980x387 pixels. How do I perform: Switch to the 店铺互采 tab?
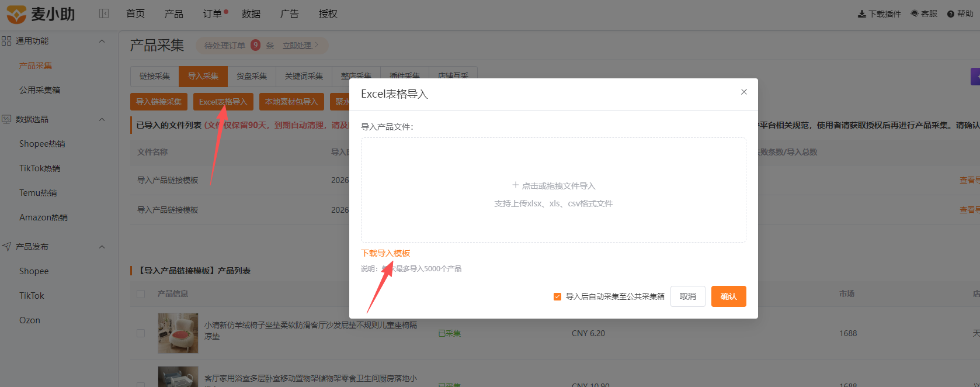(x=453, y=76)
